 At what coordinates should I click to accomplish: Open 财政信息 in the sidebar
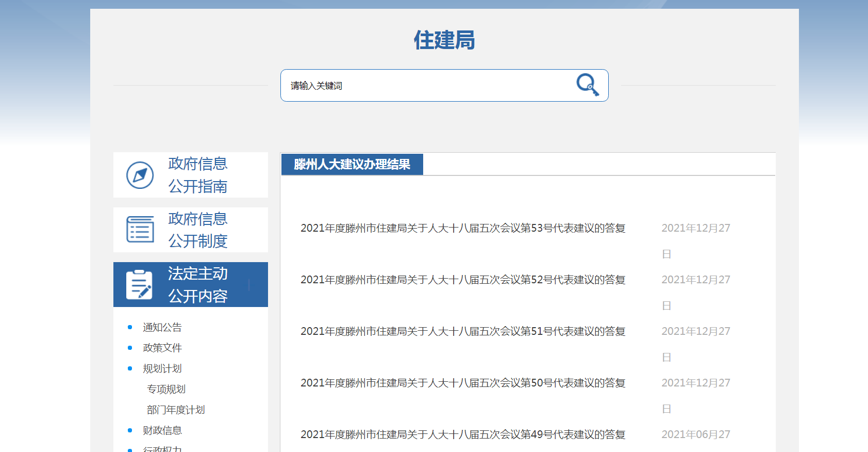(x=162, y=430)
